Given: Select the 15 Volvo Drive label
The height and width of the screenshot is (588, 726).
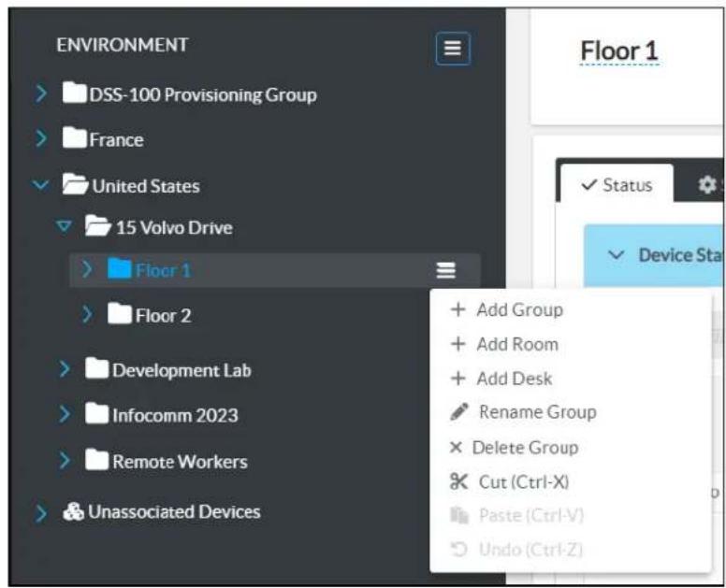Looking at the screenshot, I should click(174, 227).
